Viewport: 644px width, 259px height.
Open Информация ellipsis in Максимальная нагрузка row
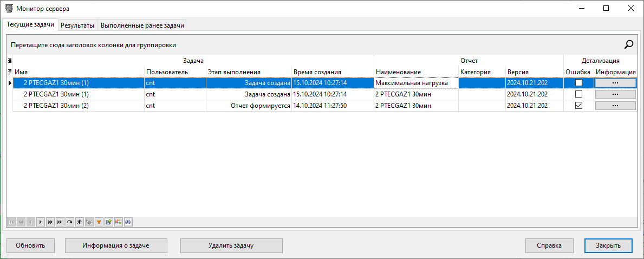click(615, 83)
